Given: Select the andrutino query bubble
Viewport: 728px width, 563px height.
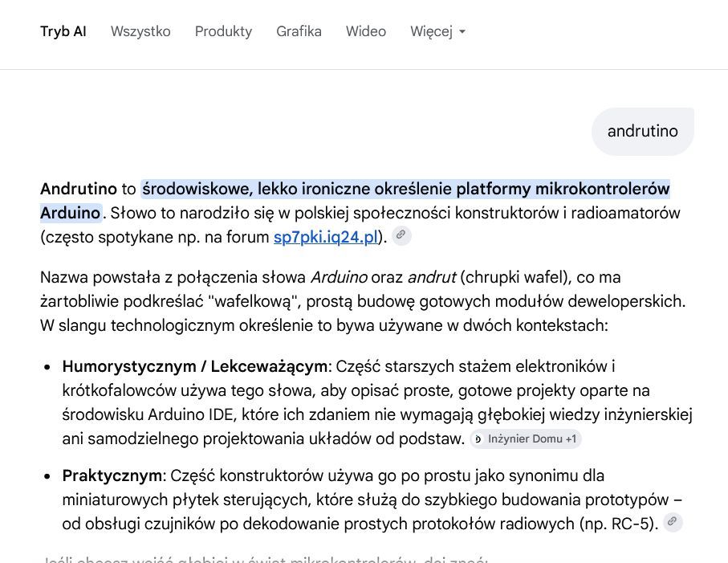Looking at the screenshot, I should click(643, 132).
